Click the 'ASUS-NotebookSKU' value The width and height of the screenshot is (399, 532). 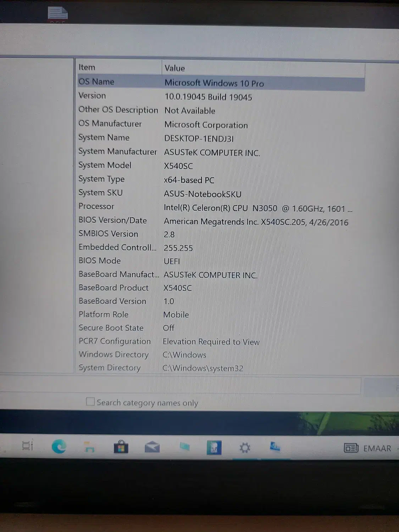click(203, 194)
